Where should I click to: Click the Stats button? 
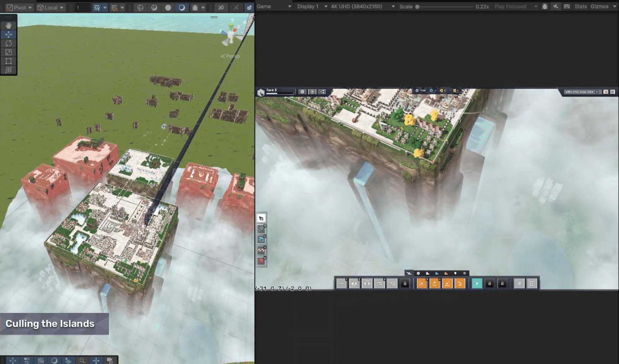(580, 7)
